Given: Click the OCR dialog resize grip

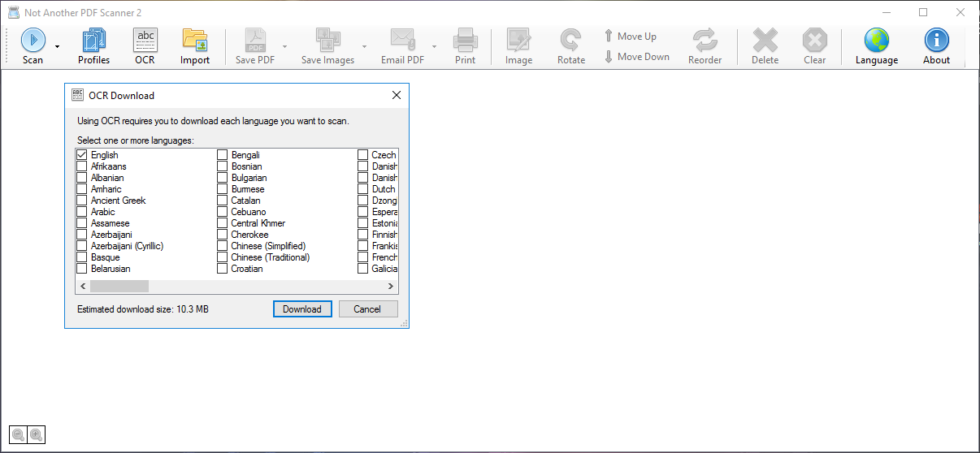Looking at the screenshot, I should (404, 324).
